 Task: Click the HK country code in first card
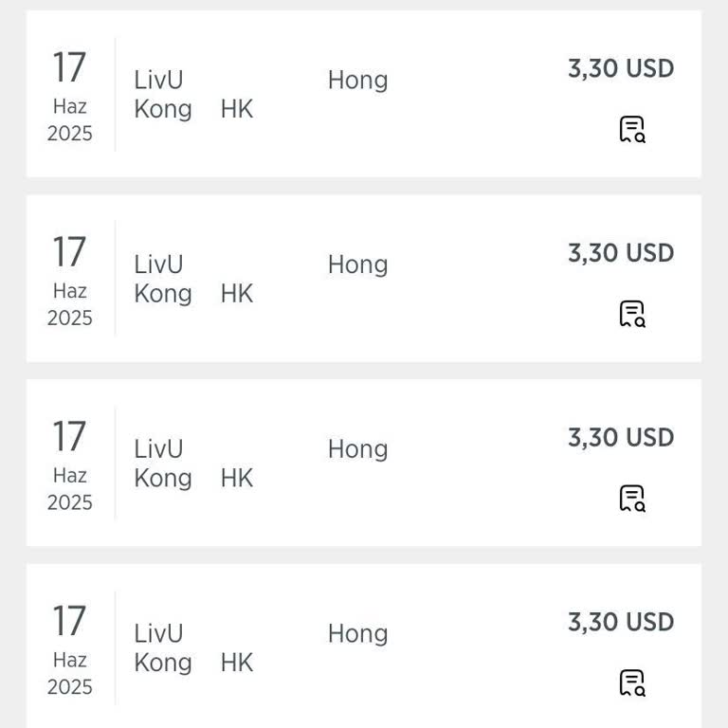(237, 110)
